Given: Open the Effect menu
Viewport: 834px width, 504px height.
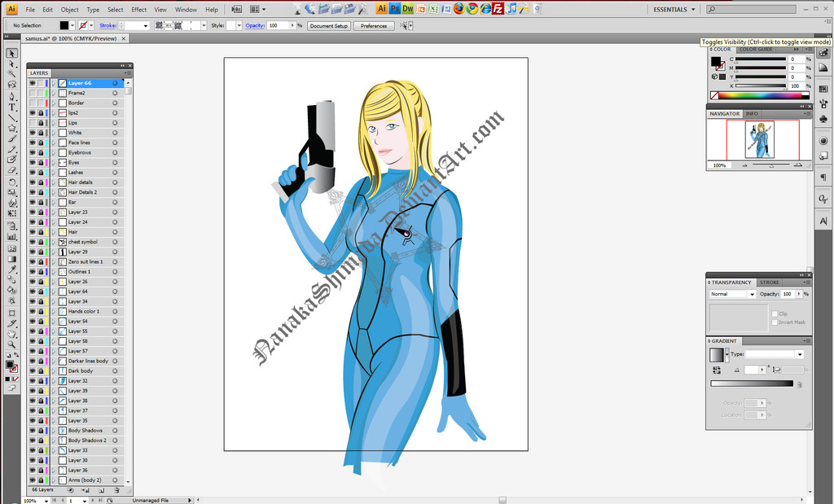Looking at the screenshot, I should (138, 10).
